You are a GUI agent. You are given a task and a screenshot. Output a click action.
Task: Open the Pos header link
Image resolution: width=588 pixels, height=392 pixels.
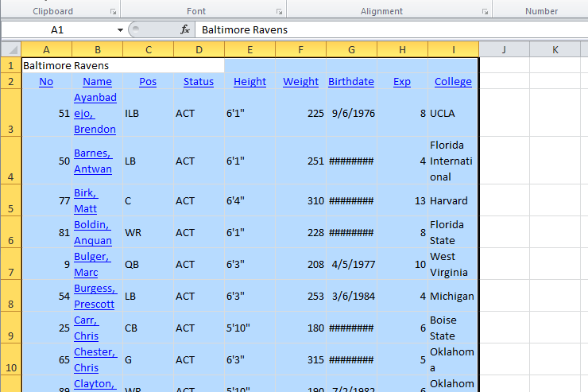148,82
